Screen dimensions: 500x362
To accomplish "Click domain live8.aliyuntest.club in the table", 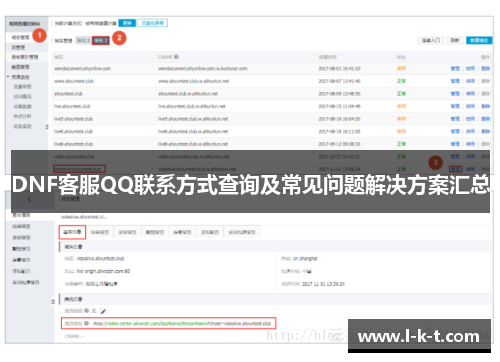I will [x=73, y=144].
